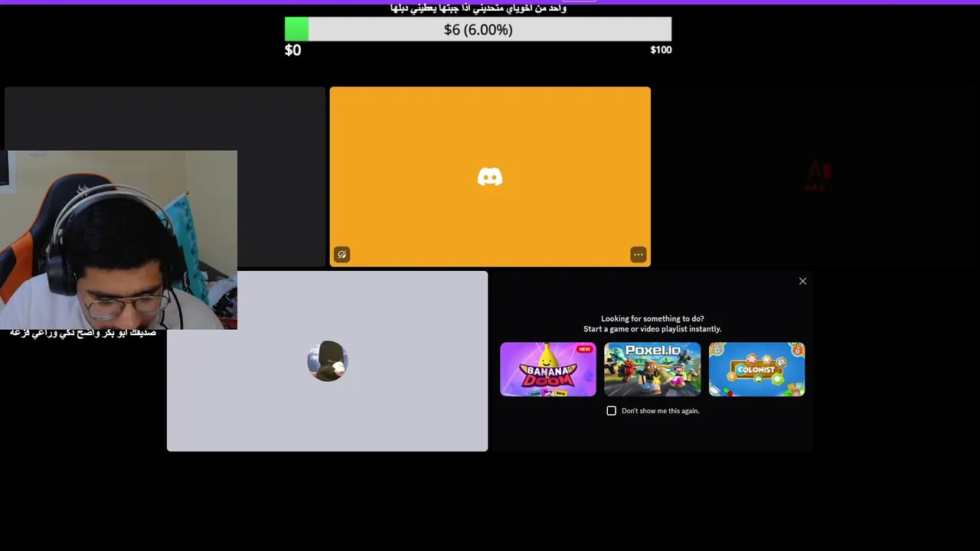The width and height of the screenshot is (980, 551).
Task: Click the $6 (6.00%) donation progress bar
Action: [x=478, y=29]
